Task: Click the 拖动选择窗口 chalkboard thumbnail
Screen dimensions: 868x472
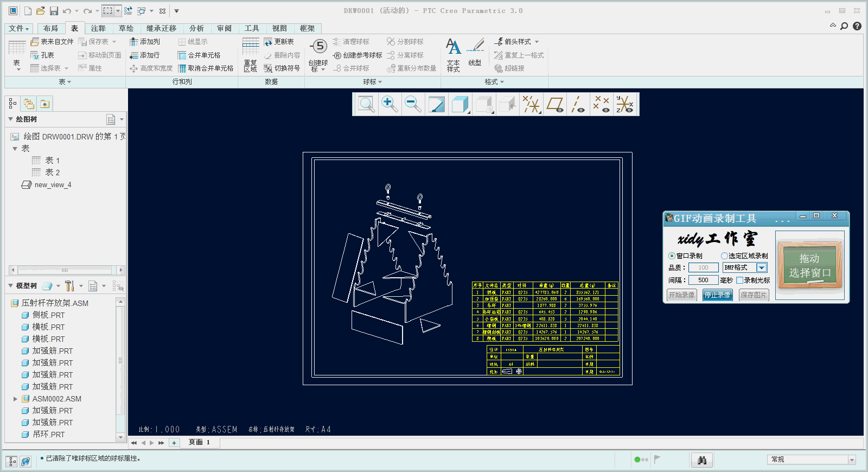Action: tap(809, 265)
